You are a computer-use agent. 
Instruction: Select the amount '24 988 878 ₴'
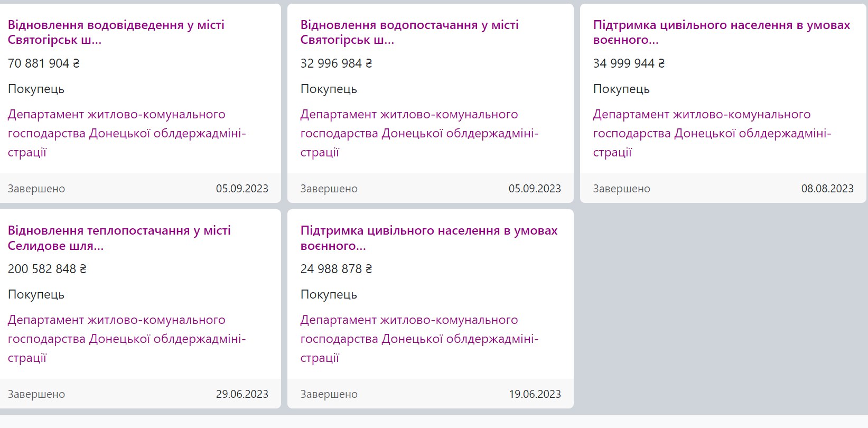point(337,269)
